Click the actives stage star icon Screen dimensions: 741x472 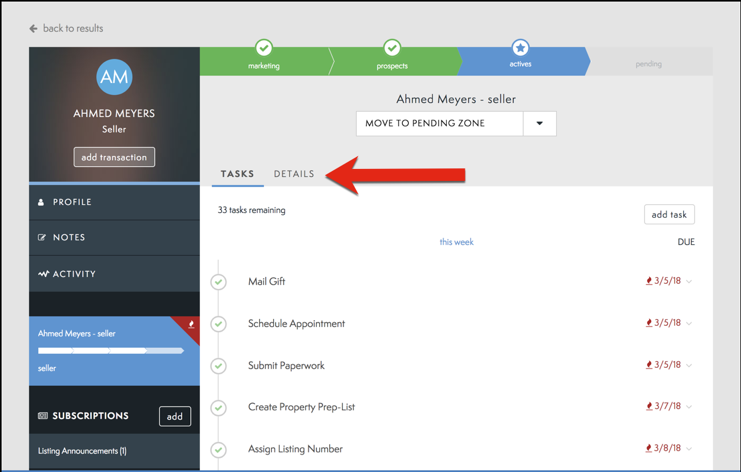[520, 47]
